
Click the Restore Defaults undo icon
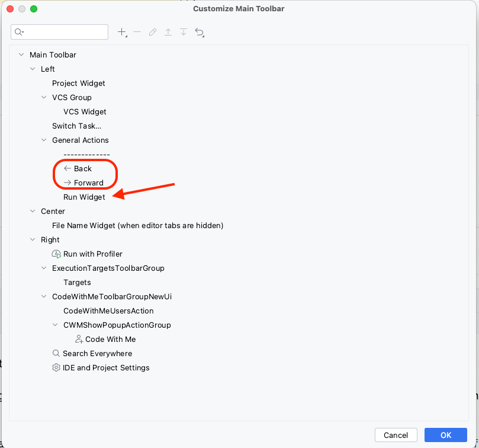pos(200,32)
